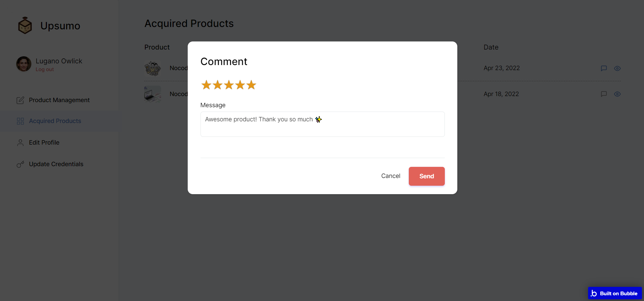
Task: Select the fourth rating star
Action: click(x=240, y=85)
